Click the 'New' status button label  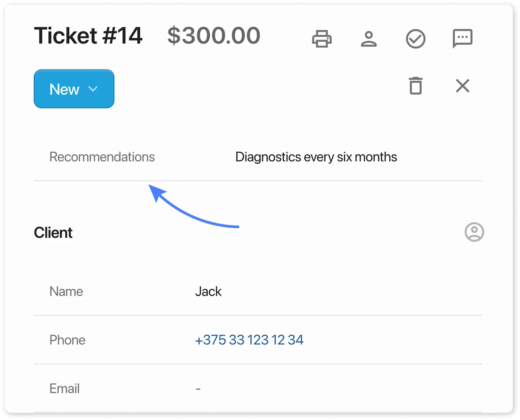click(64, 89)
